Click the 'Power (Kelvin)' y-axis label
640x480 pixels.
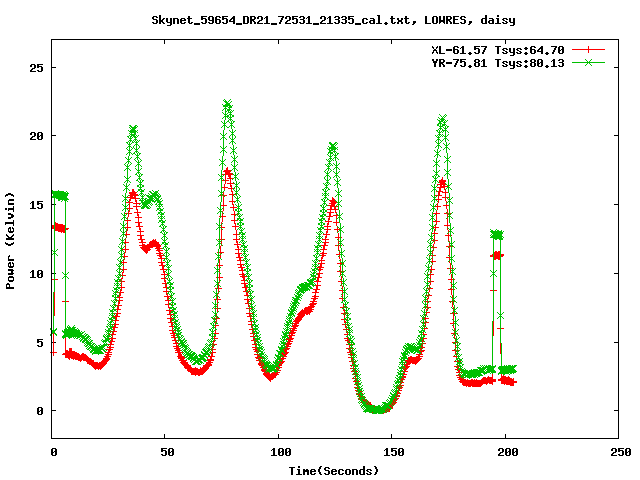(10, 241)
